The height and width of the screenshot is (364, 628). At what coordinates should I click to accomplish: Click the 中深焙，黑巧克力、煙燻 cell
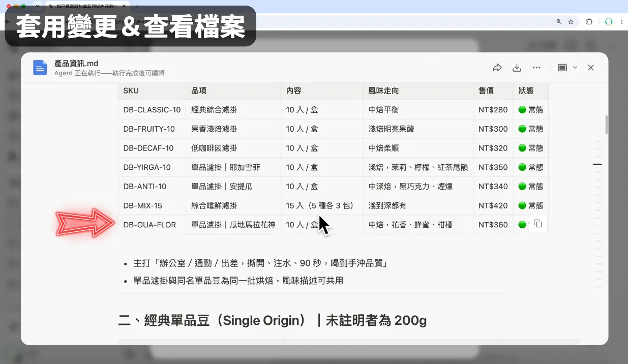(x=418, y=187)
